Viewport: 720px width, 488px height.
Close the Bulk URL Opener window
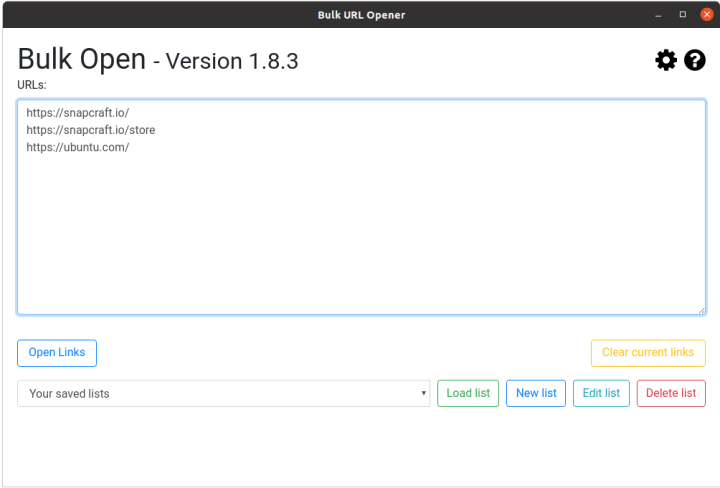point(707,15)
